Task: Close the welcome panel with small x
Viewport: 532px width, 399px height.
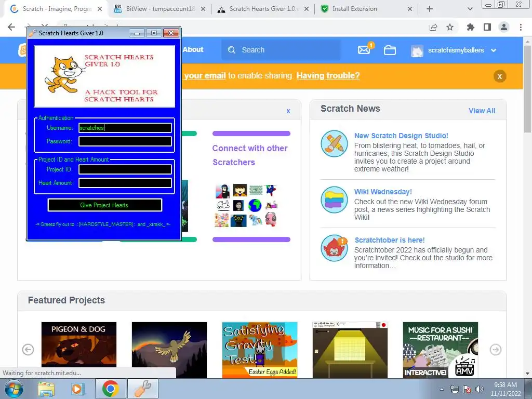Action: (288, 111)
